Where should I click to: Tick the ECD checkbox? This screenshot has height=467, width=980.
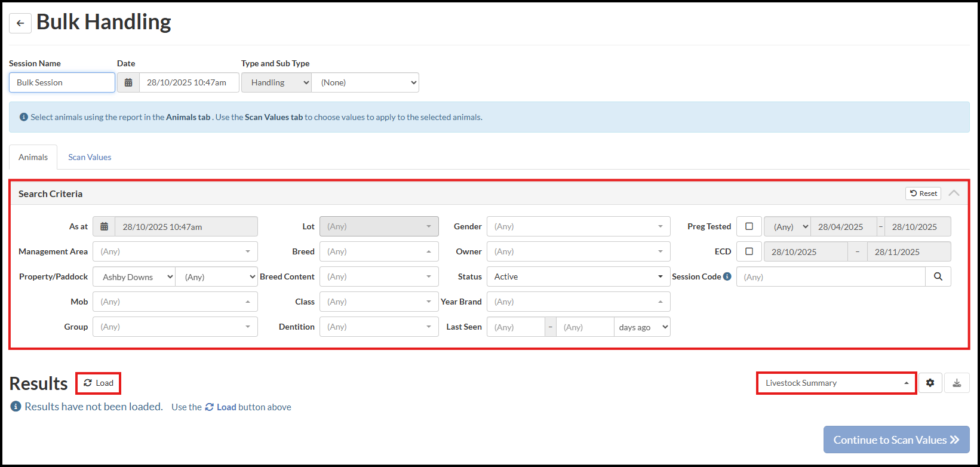click(749, 251)
